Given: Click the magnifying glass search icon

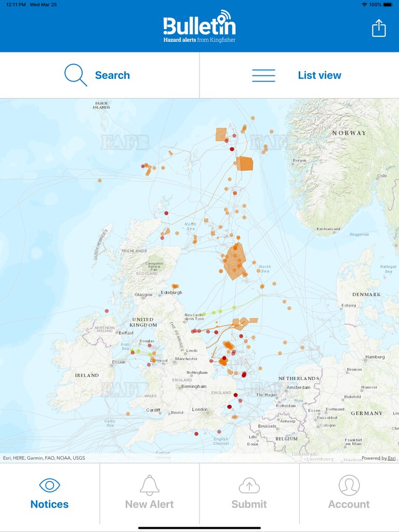Looking at the screenshot, I should 76,75.
